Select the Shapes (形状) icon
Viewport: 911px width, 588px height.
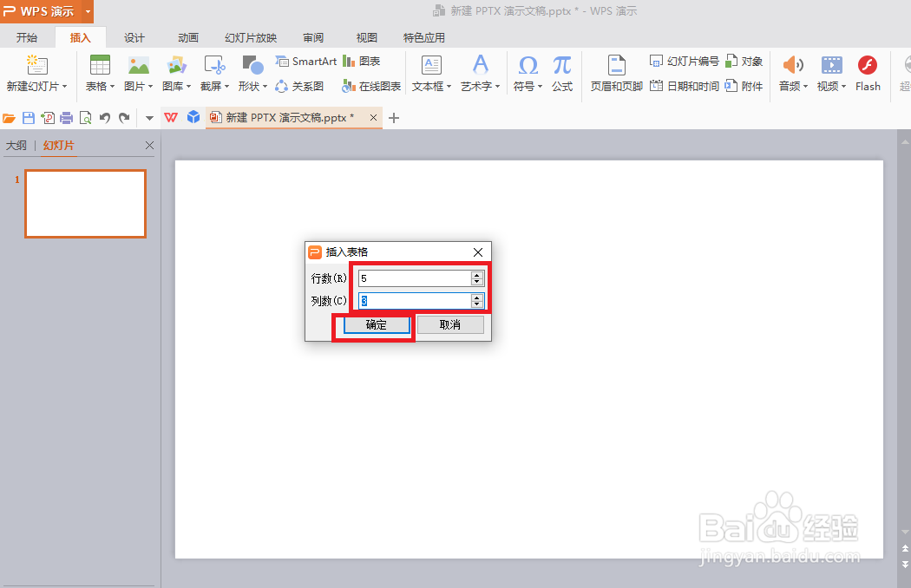pos(252,64)
